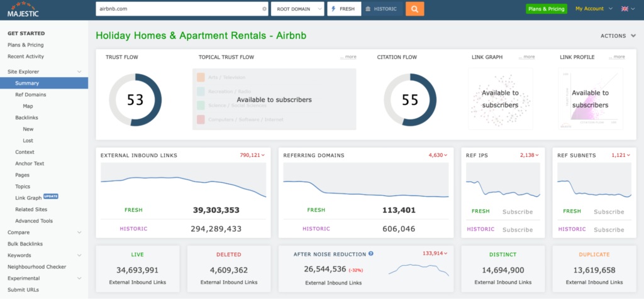The width and height of the screenshot is (644, 299).
Task: Click Subscribe for Ref Subnets Historic
Action: pyautogui.click(x=609, y=229)
